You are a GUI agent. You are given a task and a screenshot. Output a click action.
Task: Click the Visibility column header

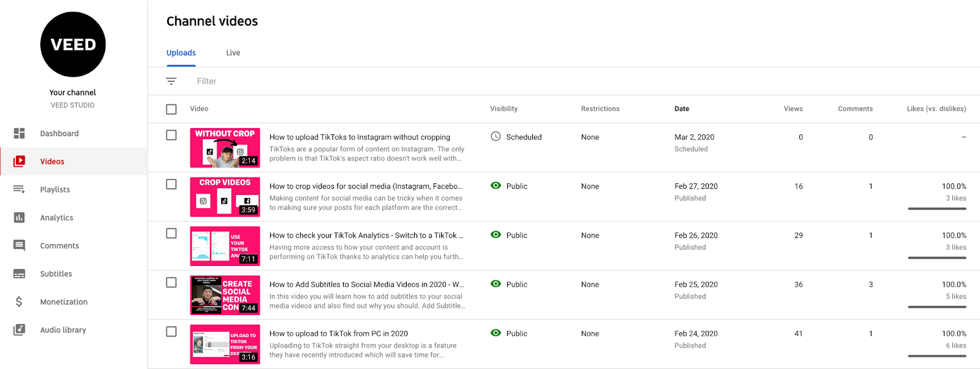click(x=503, y=108)
